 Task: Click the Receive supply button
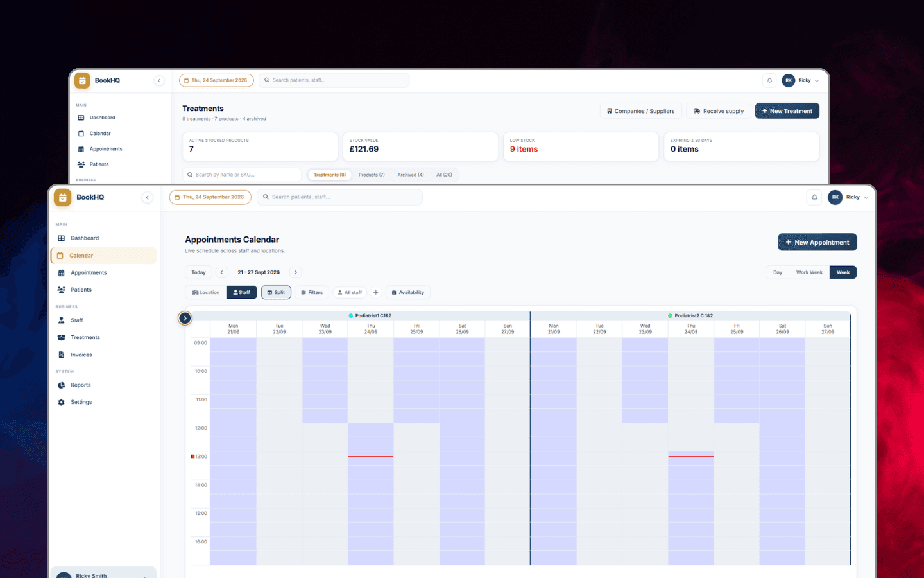[718, 111]
